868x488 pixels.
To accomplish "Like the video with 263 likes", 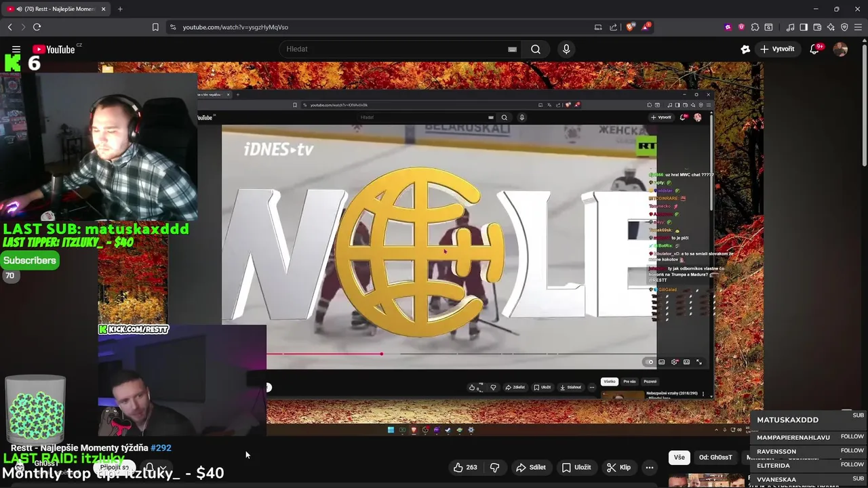I will tap(465, 467).
